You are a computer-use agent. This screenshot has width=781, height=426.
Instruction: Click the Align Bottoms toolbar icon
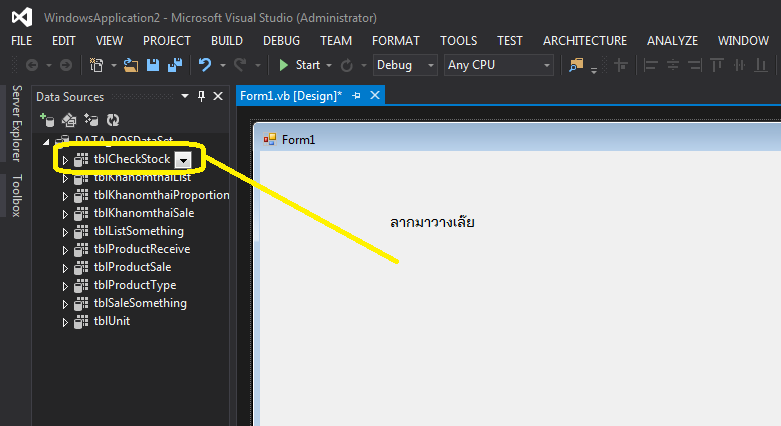click(x=761, y=65)
